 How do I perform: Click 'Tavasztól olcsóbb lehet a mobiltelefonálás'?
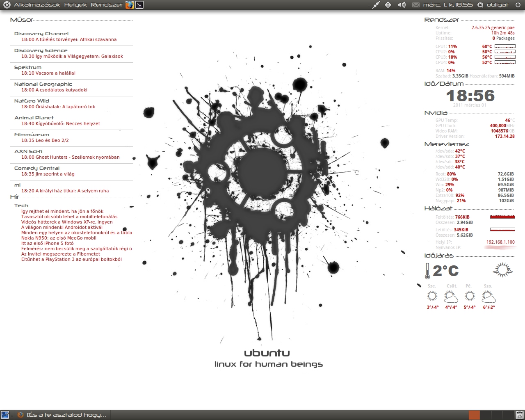(x=69, y=217)
